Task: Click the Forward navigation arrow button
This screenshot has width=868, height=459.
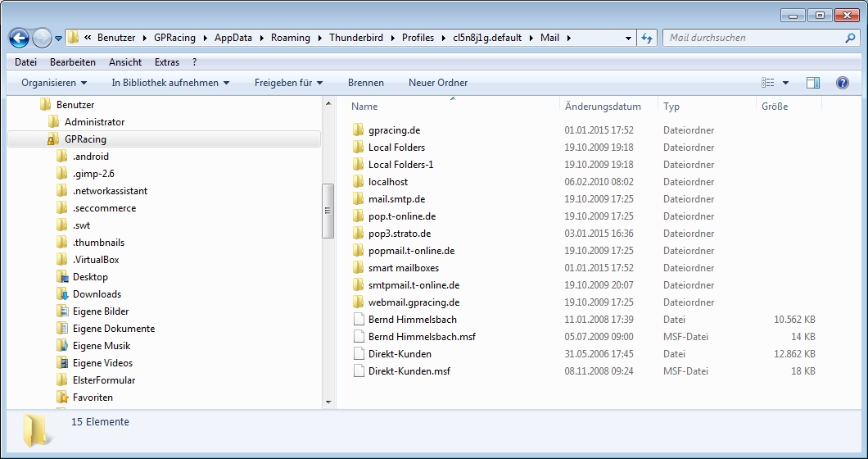Action: (x=41, y=38)
